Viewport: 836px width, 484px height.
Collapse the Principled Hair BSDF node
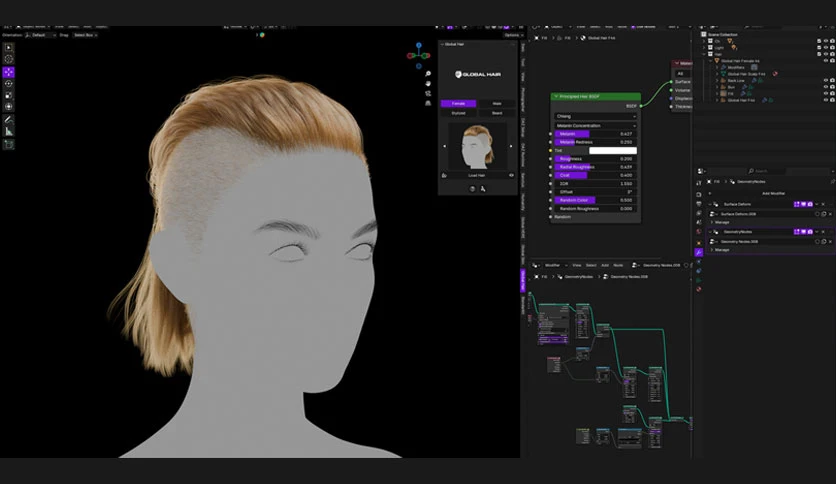556,96
